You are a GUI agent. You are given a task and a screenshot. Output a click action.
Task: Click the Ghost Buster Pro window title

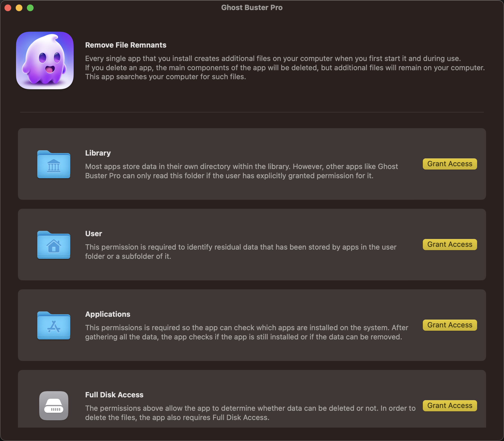pos(252,8)
